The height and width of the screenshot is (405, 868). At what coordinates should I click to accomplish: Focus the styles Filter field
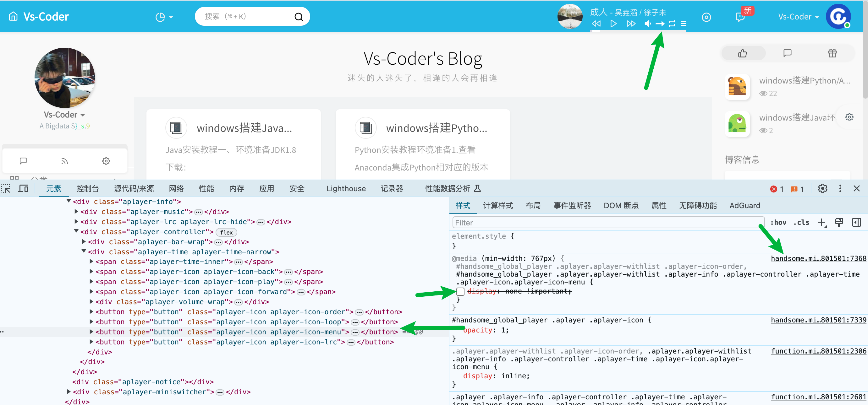coord(608,223)
